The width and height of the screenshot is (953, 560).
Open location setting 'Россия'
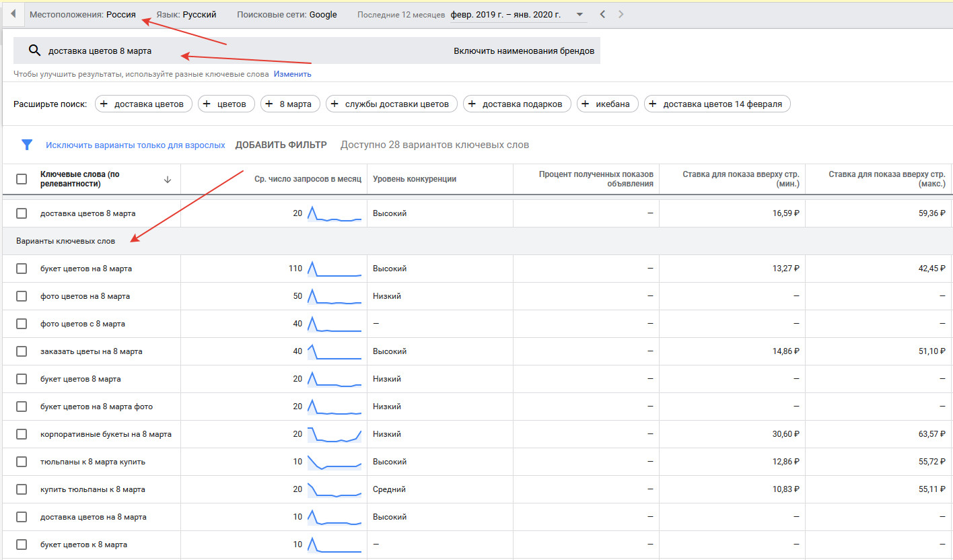[x=121, y=14]
